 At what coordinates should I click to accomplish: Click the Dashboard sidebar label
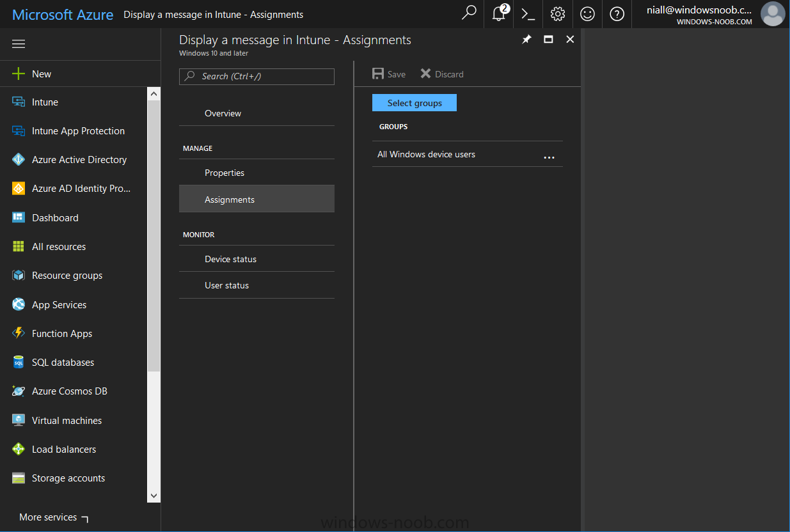point(55,217)
